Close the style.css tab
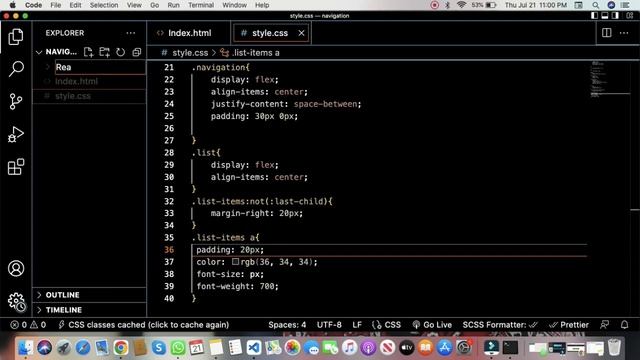Screen dimensions: 640x360 tap(301, 33)
